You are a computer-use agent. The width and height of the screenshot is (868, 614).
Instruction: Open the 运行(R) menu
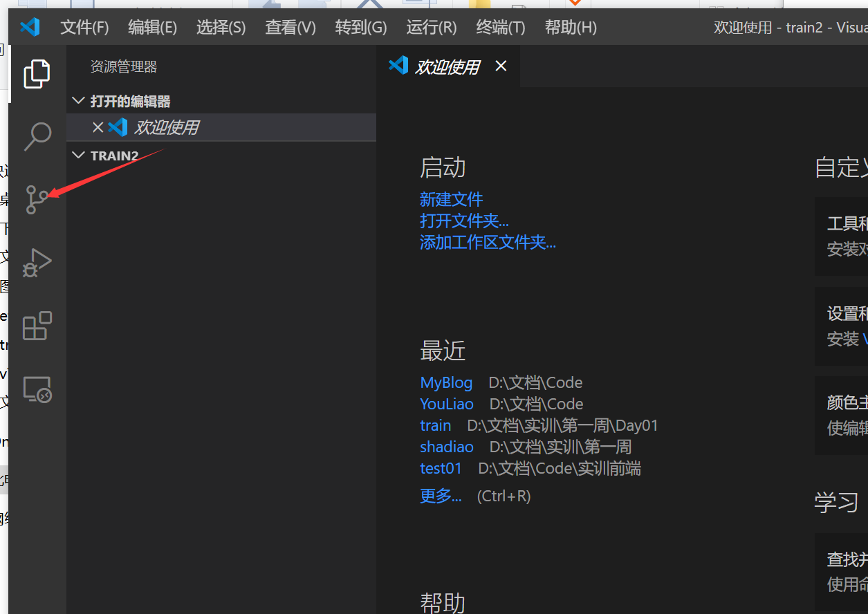click(x=432, y=28)
